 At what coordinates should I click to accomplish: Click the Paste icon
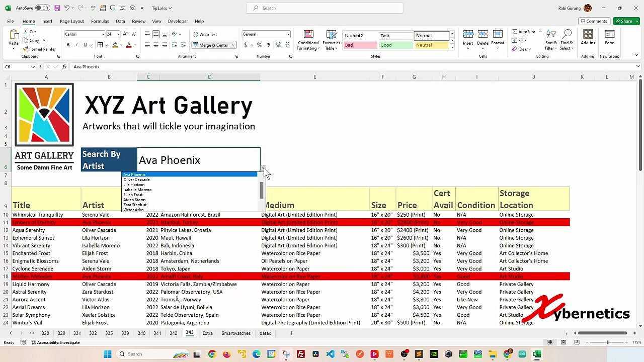[x=14, y=35]
